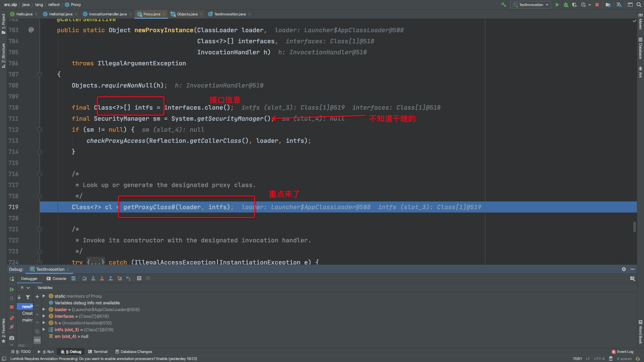Screen dimensions: 644x362
Task: Open the Terminal tool window button
Action: pos(98,352)
